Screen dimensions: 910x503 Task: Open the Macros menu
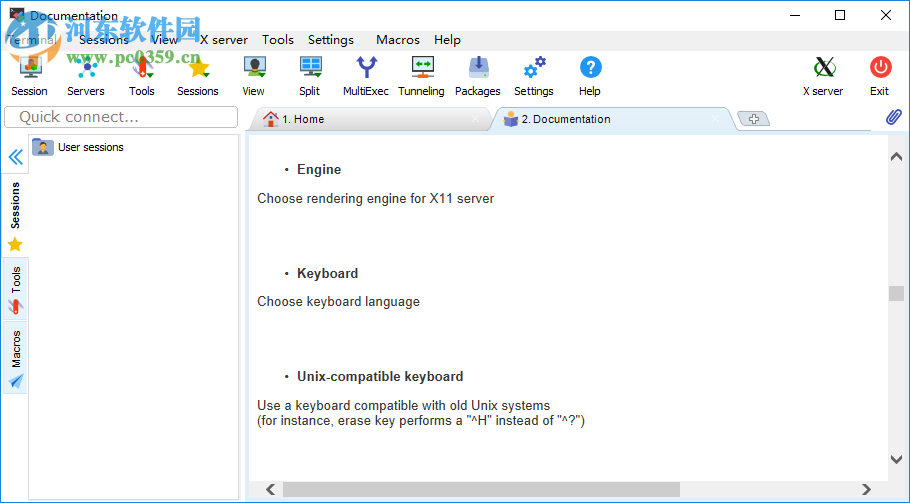(398, 39)
